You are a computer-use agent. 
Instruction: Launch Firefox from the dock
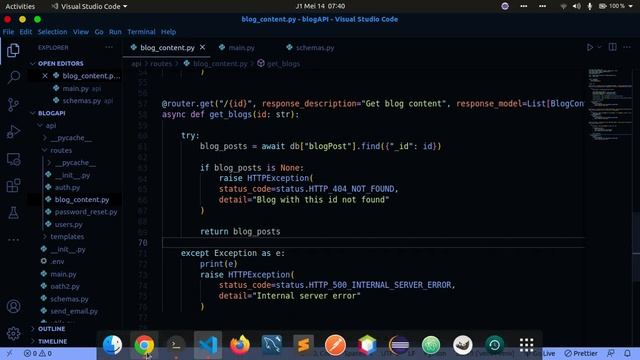pos(240,345)
